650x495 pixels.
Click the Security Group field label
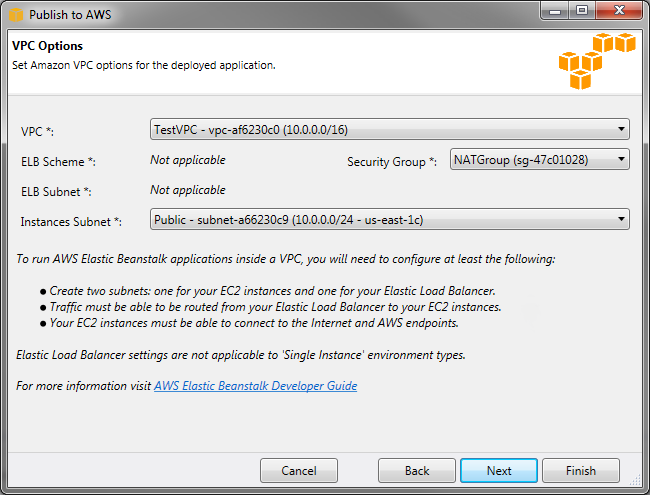click(392, 162)
